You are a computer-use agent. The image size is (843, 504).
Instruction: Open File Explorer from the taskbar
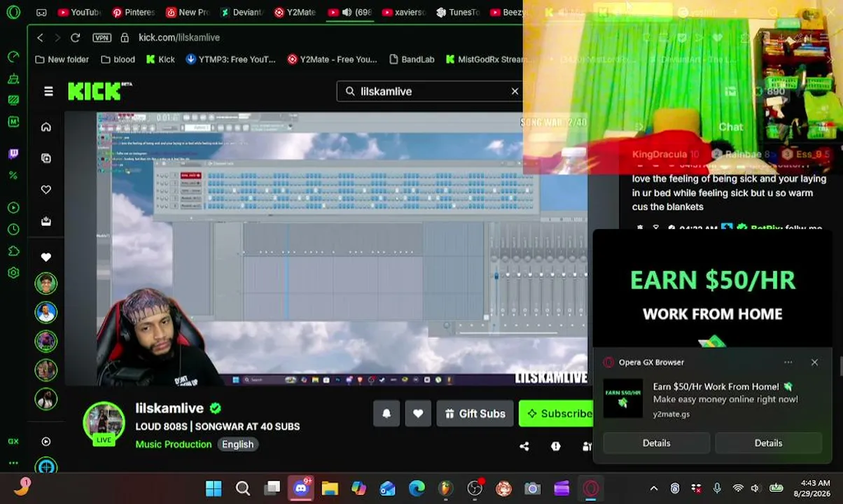coord(330,488)
